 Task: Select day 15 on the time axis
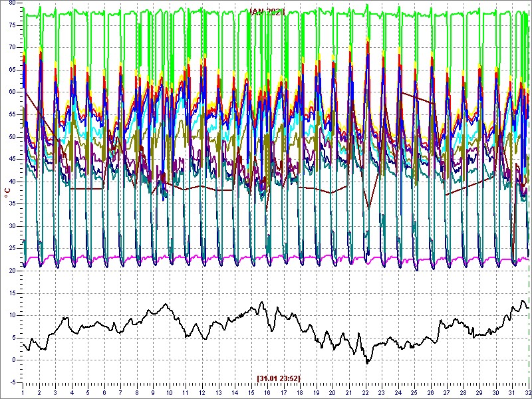tap(251, 394)
